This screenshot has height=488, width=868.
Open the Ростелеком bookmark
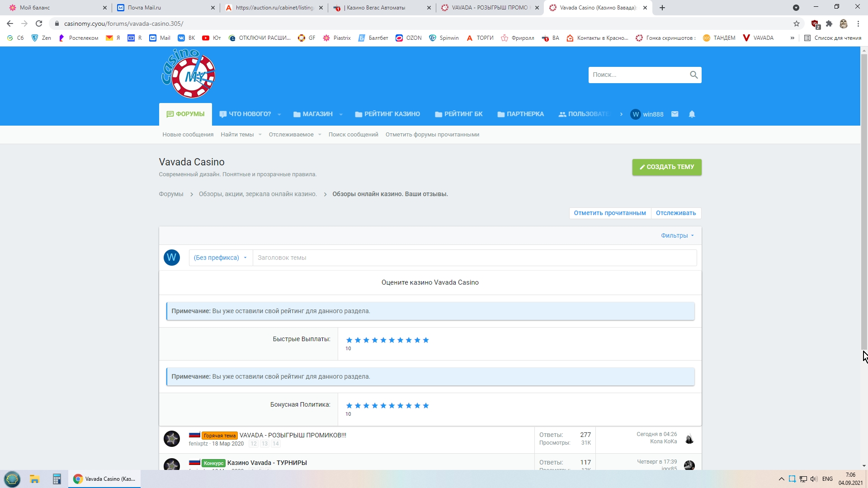point(78,38)
